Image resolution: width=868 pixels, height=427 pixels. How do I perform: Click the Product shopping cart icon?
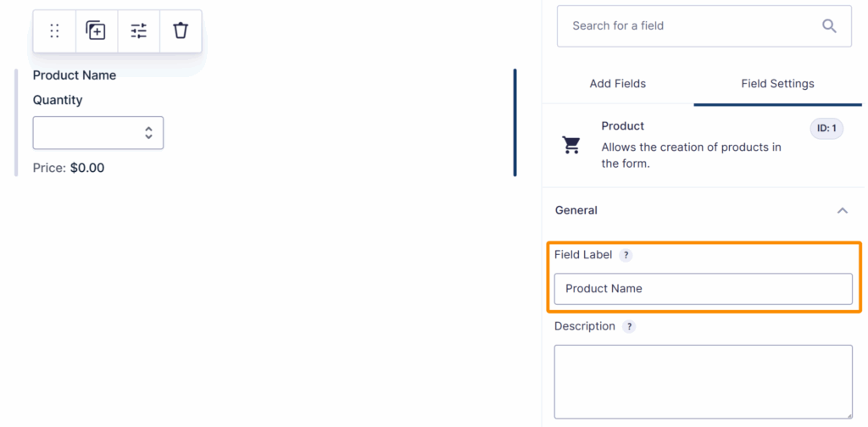[x=571, y=145]
